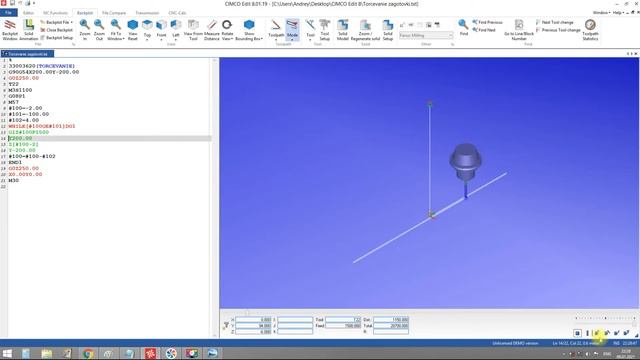Open Go to Line/Block Number

coord(519,30)
